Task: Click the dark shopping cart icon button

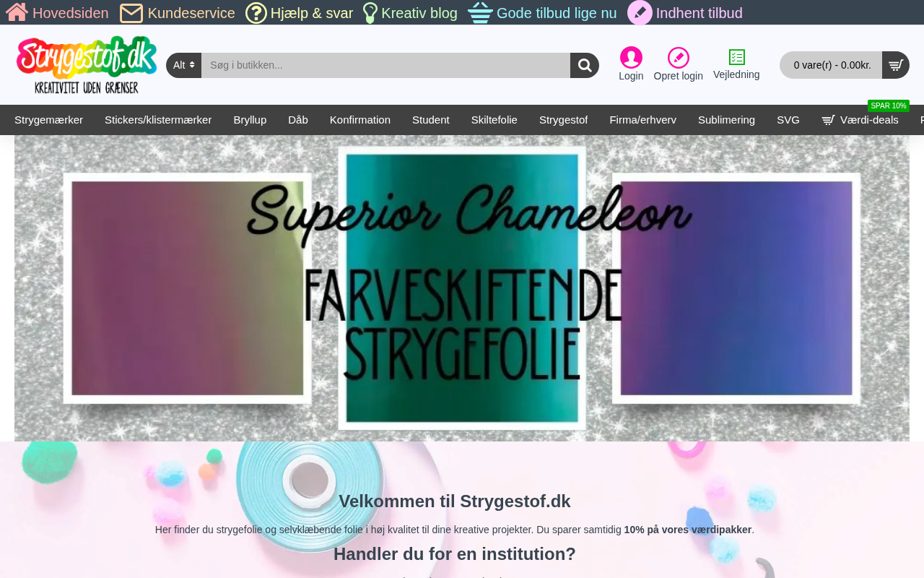Action: [x=896, y=65]
